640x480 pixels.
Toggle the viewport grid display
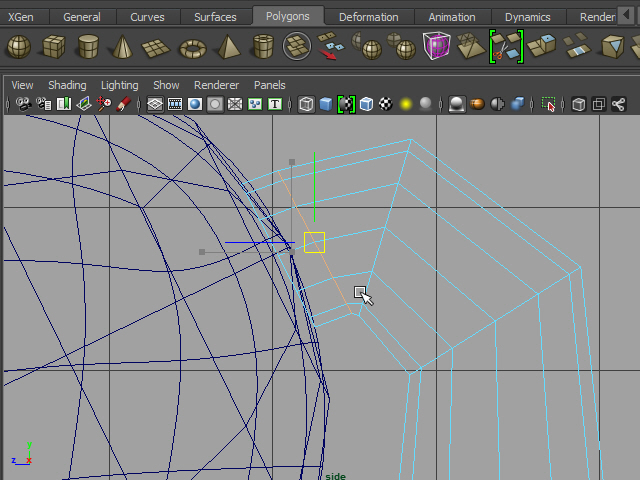click(155, 104)
